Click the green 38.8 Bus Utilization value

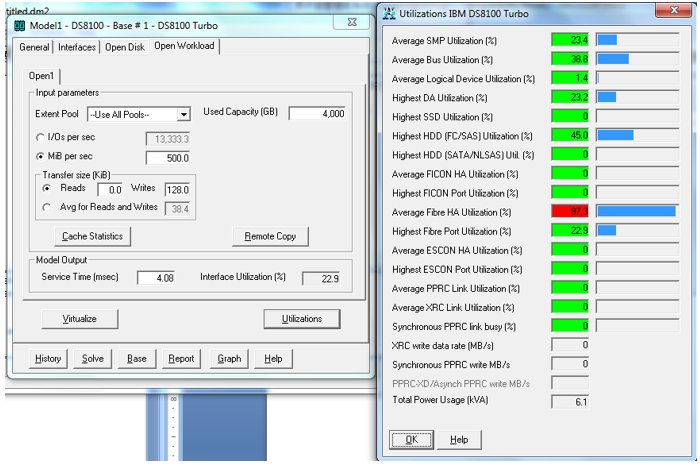[570, 59]
